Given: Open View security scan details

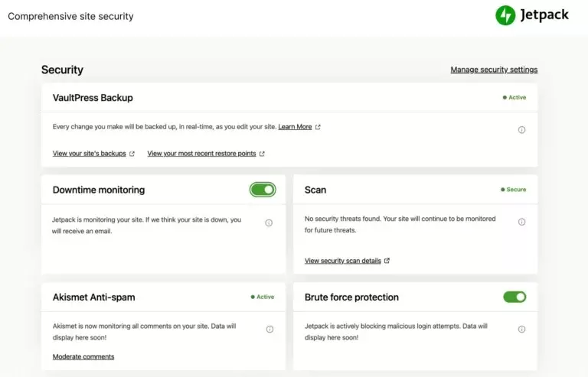Looking at the screenshot, I should click(343, 261).
